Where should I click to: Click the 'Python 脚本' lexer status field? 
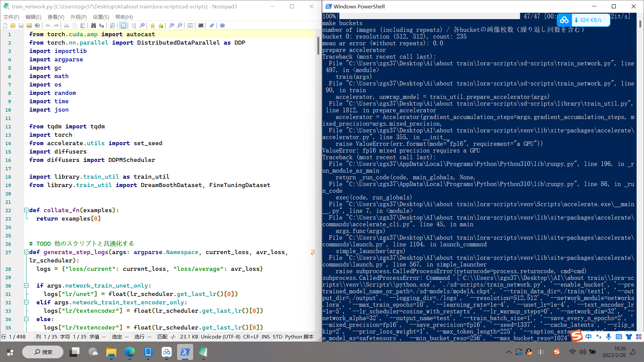pyautogui.click(x=299, y=337)
